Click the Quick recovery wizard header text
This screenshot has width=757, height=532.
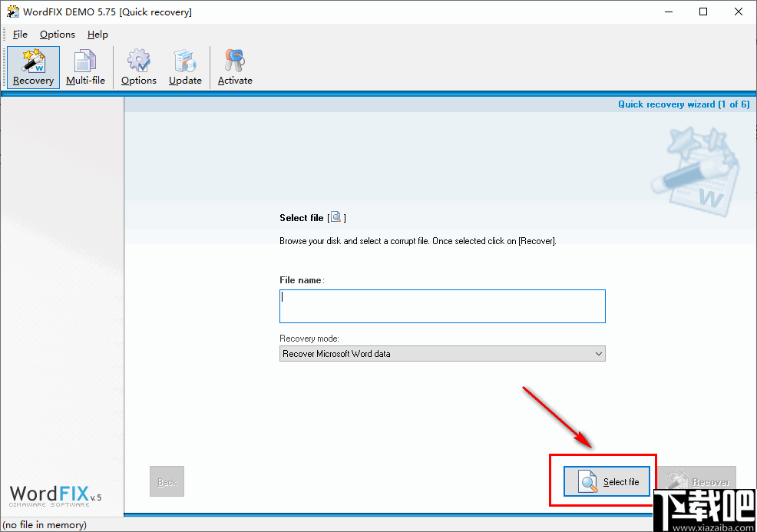click(x=683, y=104)
